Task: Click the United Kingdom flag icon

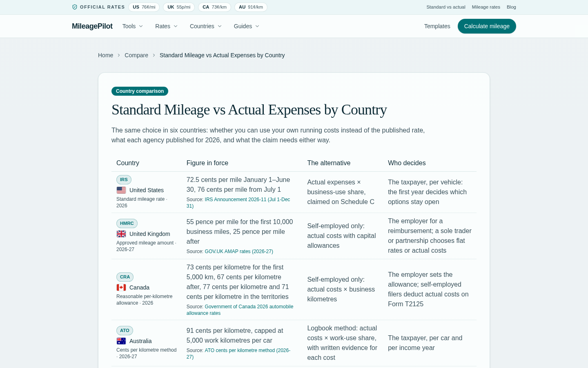Action: [121, 234]
